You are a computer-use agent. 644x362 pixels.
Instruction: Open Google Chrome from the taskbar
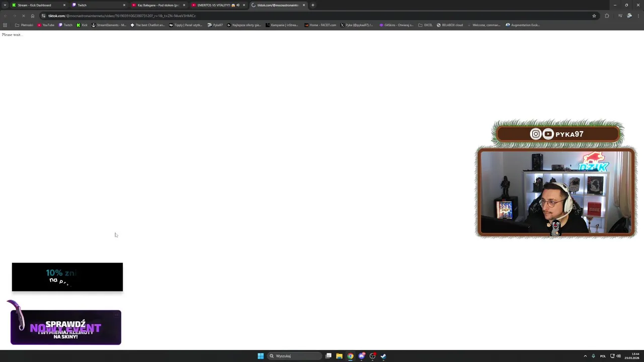point(351,356)
